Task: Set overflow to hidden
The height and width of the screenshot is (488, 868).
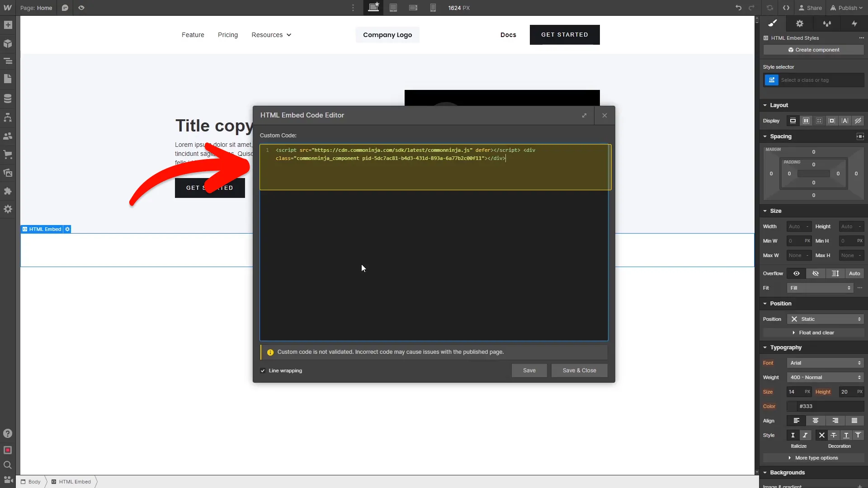Action: click(x=816, y=273)
